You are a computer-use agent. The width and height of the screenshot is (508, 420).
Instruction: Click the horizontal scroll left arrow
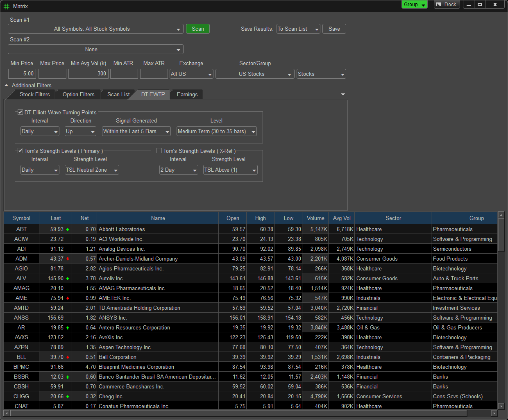click(7, 413)
